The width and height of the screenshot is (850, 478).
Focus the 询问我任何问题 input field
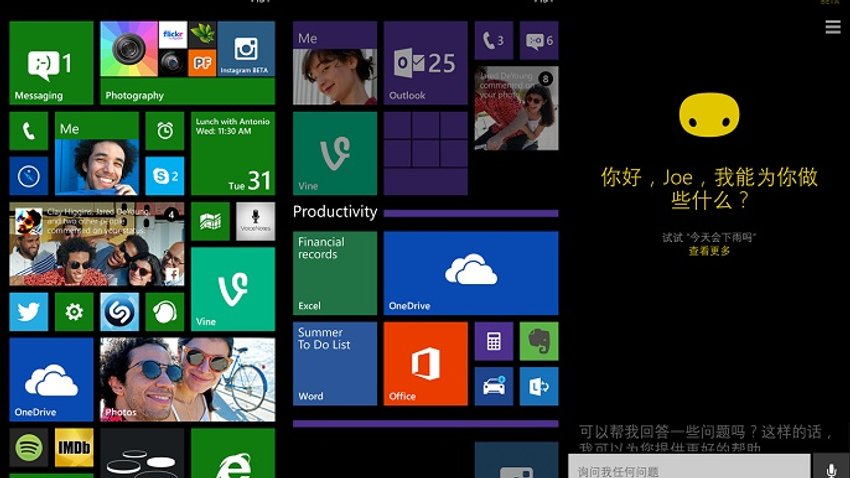point(689,467)
